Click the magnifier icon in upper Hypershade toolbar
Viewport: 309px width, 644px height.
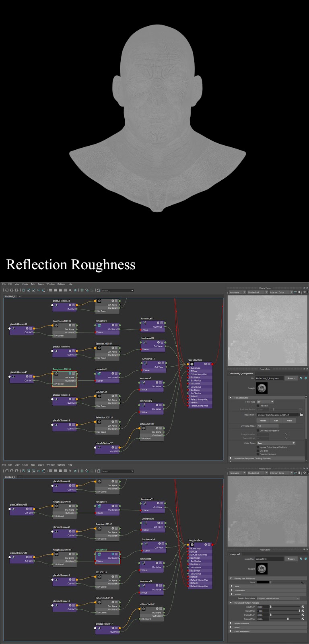pos(70,290)
